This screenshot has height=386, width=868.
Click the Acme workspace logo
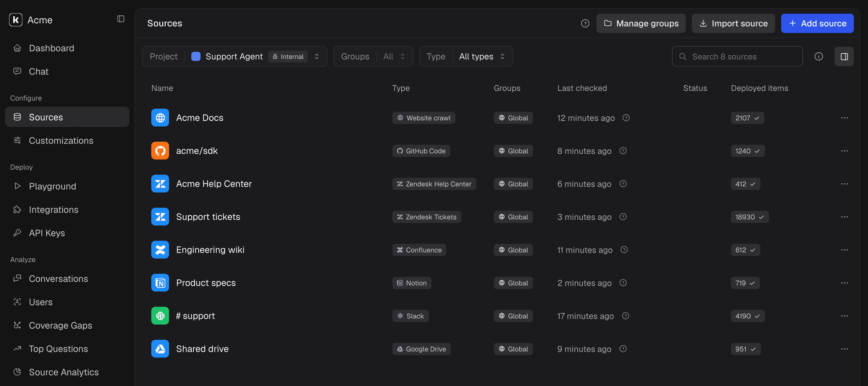[x=15, y=20]
